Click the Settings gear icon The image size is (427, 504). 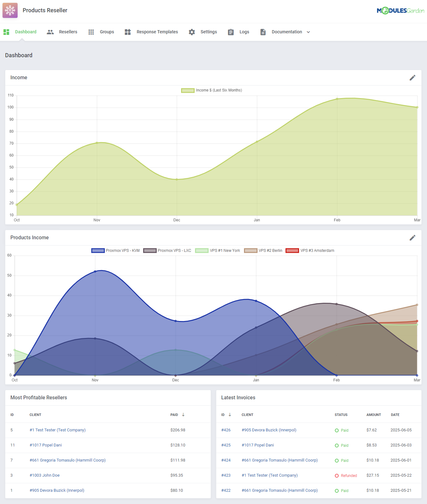(192, 32)
